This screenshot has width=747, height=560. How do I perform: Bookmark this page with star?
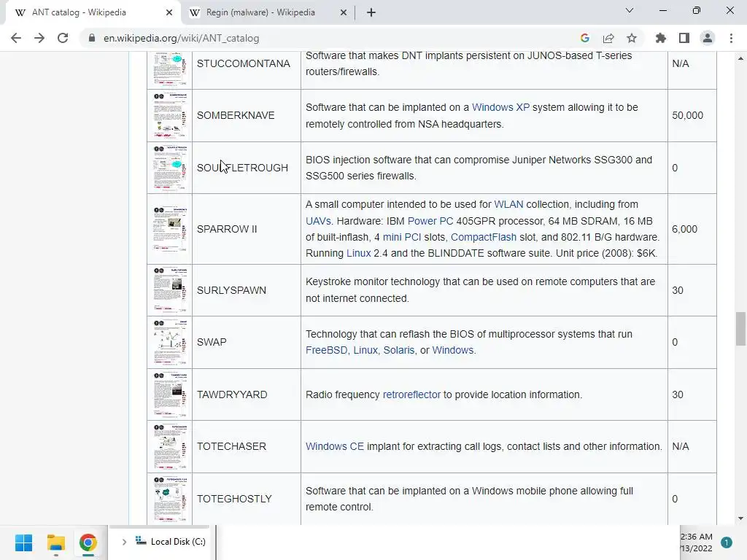[x=632, y=38]
